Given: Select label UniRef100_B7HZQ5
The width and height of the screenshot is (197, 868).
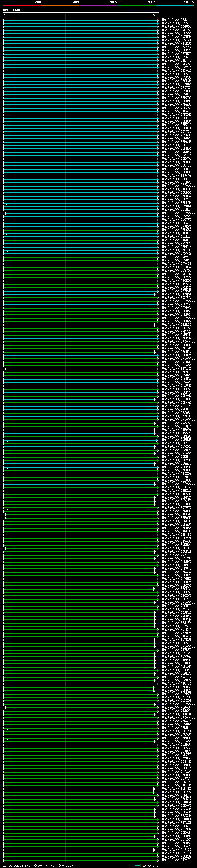Looking at the screenshot, I should (177, 98).
